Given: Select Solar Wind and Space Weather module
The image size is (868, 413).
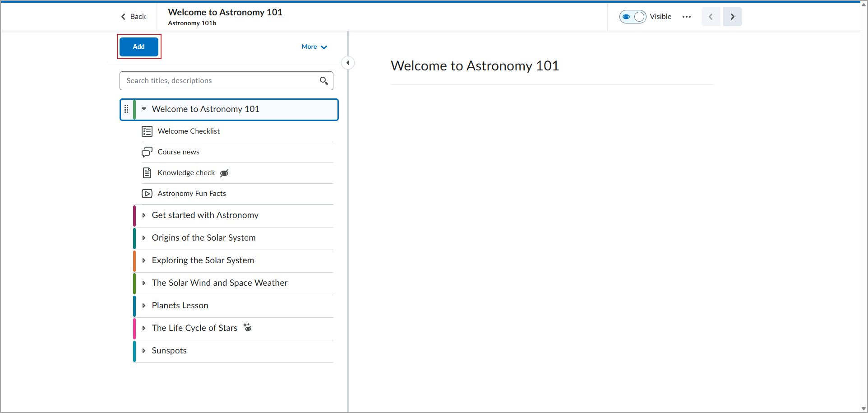Looking at the screenshot, I should click(220, 283).
